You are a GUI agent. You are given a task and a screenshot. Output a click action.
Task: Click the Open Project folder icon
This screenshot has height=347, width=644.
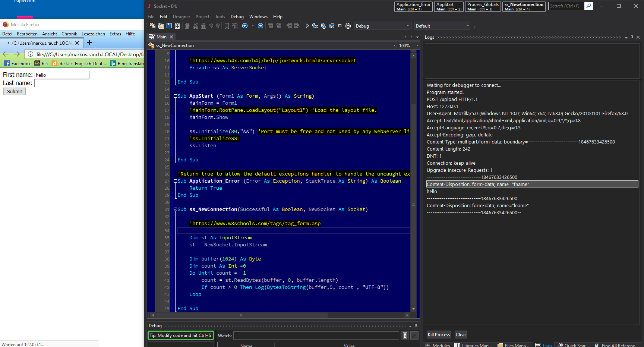[161, 26]
